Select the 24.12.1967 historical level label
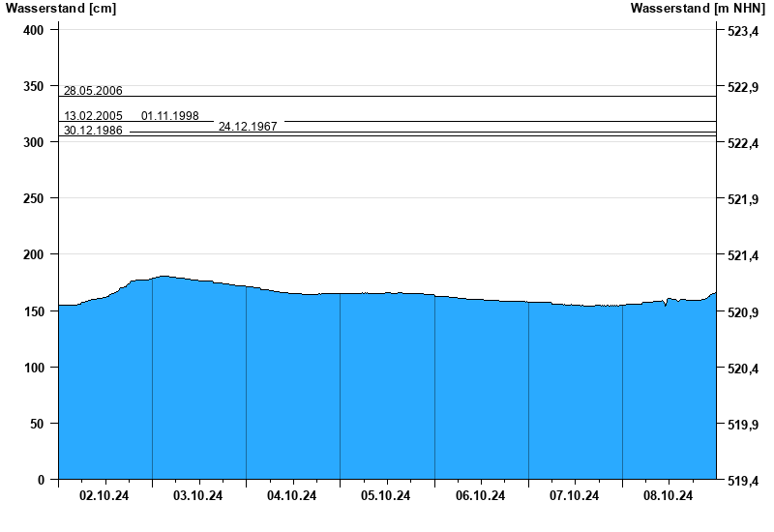Viewport: 774px width, 532px height. click(248, 127)
